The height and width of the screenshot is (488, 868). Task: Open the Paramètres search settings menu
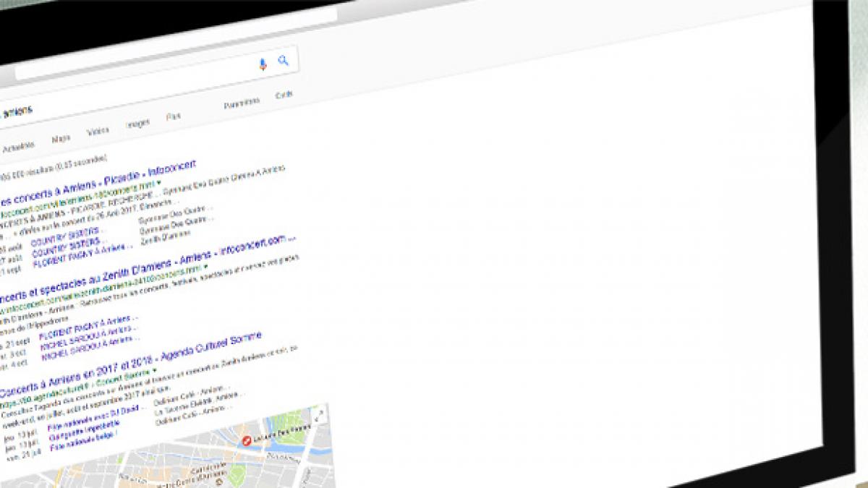(x=242, y=103)
